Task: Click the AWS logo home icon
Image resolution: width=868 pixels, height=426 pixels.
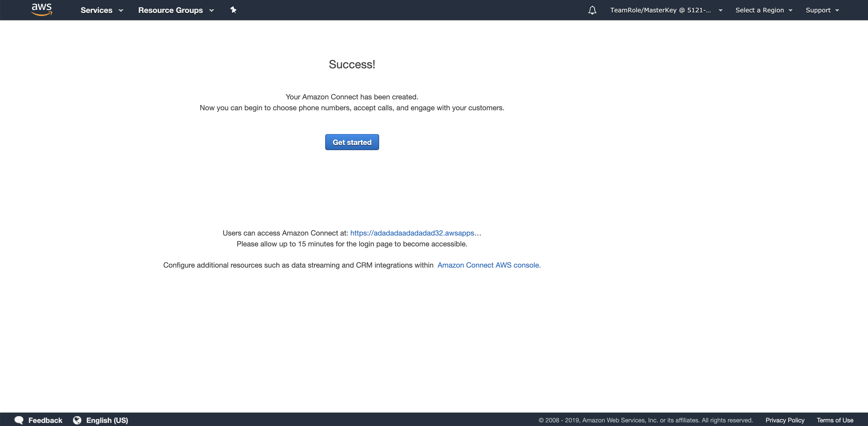Action: (41, 9)
